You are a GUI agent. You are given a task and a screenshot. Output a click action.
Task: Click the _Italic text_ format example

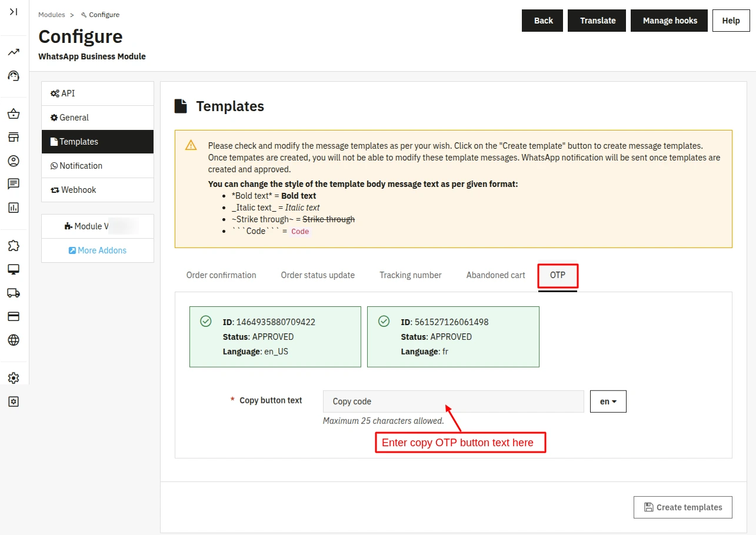276,208
